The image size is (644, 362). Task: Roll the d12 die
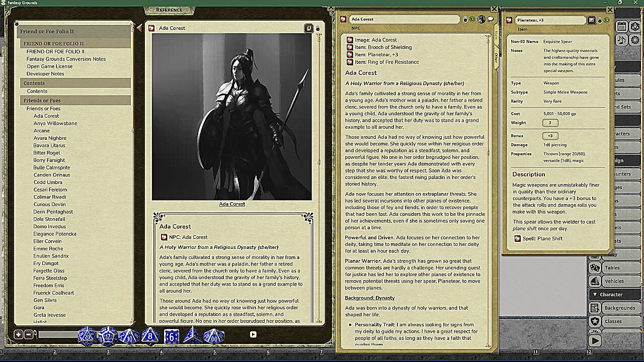[108, 336]
